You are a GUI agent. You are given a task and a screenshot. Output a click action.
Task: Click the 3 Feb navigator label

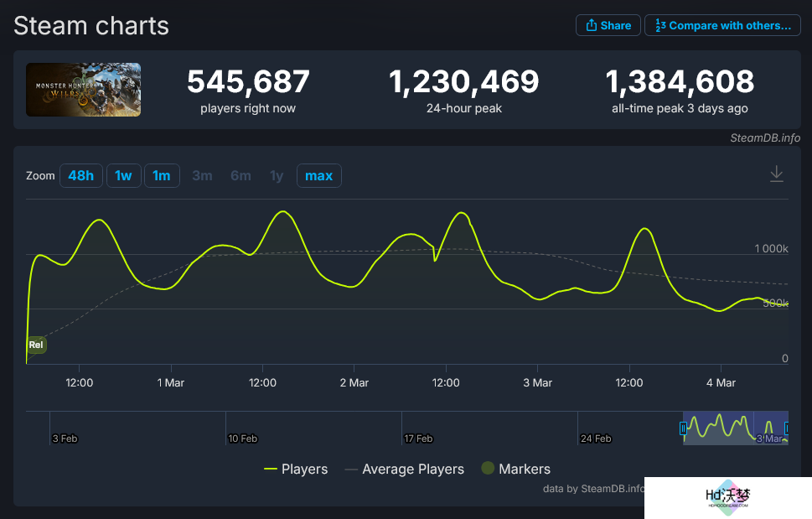pyautogui.click(x=65, y=439)
